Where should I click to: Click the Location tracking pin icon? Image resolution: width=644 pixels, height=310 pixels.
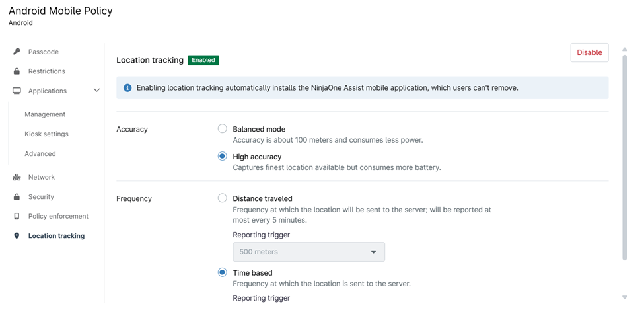pos(17,236)
